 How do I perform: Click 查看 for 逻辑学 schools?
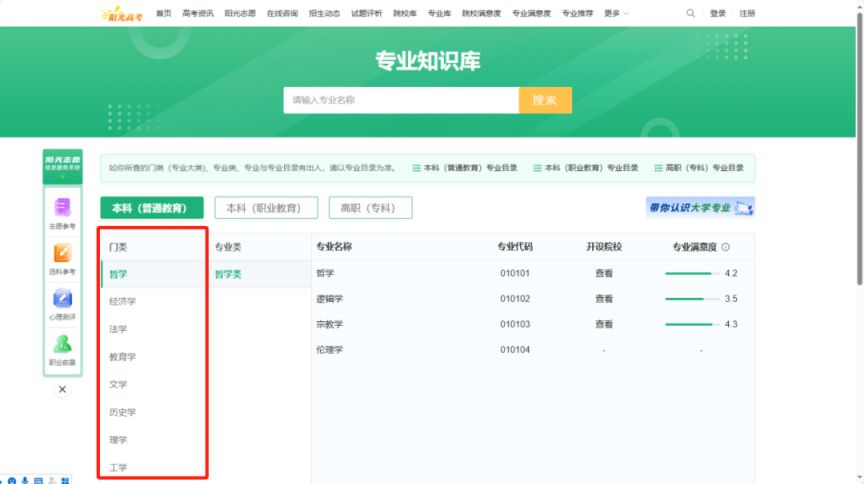click(604, 299)
